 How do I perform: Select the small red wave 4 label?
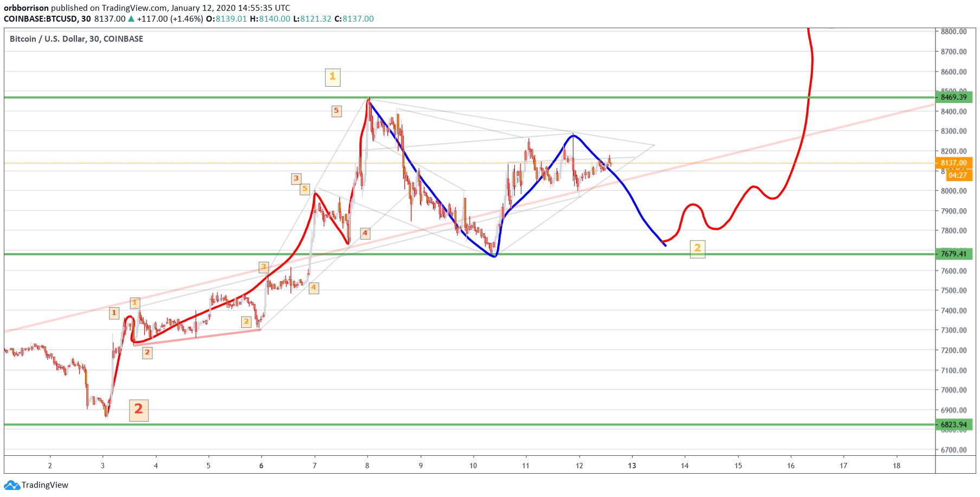365,233
